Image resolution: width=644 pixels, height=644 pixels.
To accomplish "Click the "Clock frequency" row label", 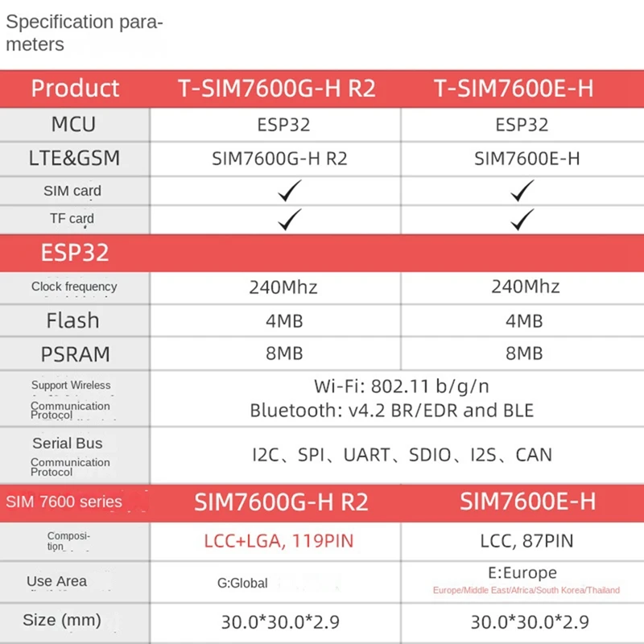I will click(74, 287).
